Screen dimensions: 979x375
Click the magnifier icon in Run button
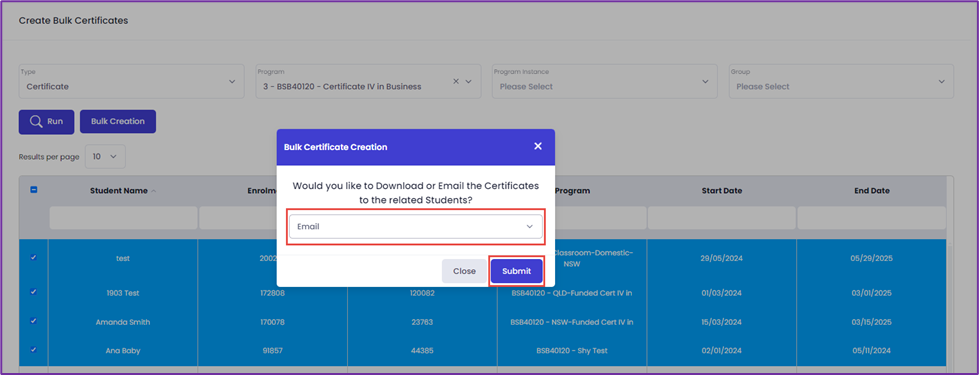click(36, 122)
